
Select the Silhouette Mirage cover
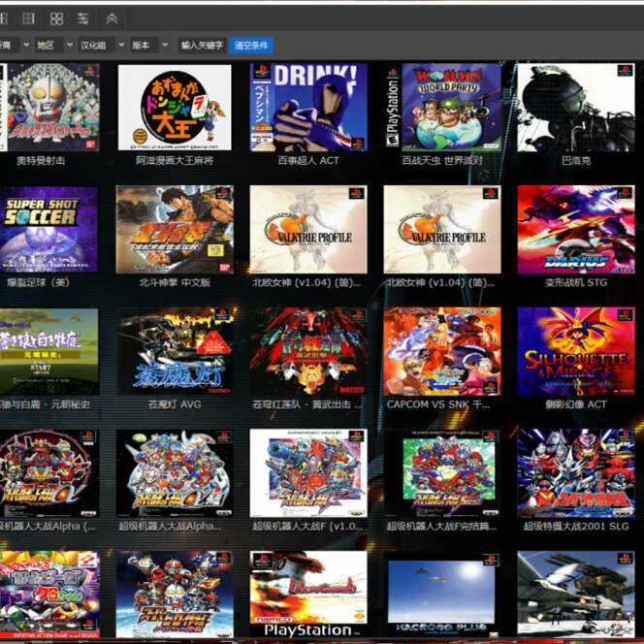click(x=576, y=351)
